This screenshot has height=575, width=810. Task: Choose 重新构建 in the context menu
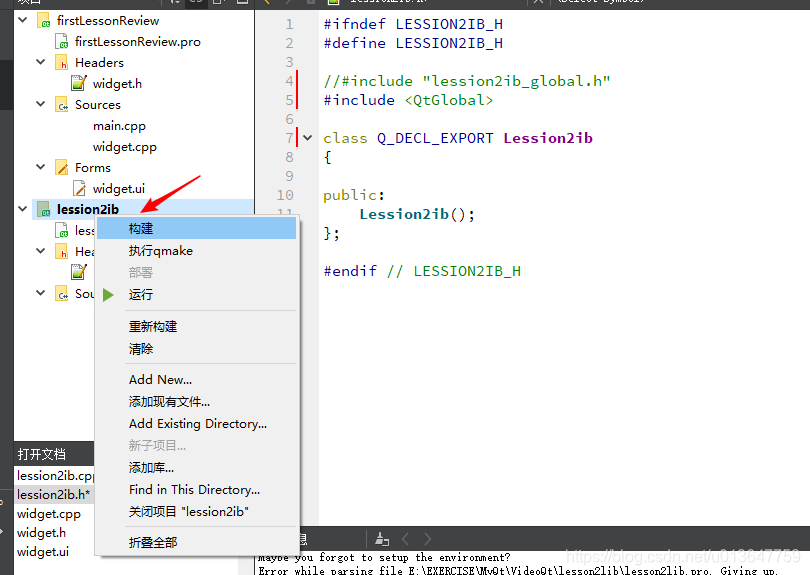tap(196, 327)
